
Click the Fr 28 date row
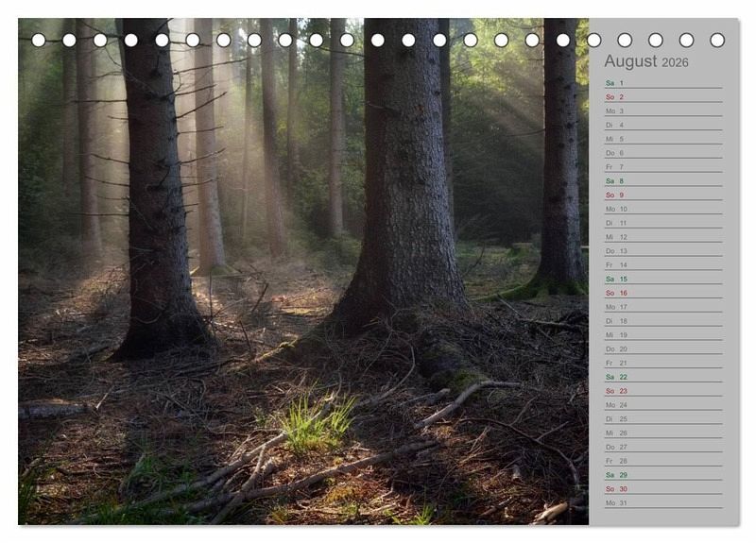[662, 461]
